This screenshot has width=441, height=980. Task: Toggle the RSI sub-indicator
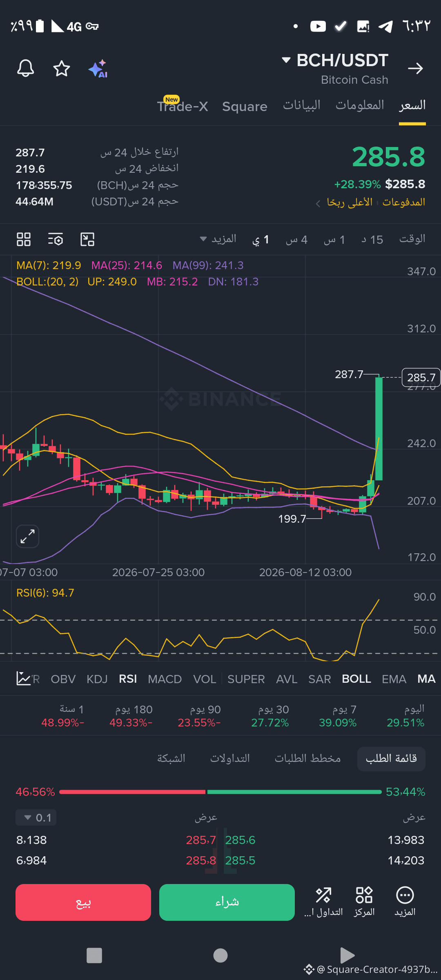pos(128,679)
